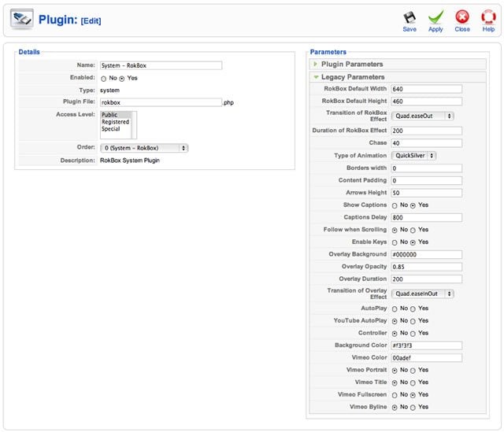The width and height of the screenshot is (504, 432).
Task: Click the Save disk icon
Action: coord(409,17)
